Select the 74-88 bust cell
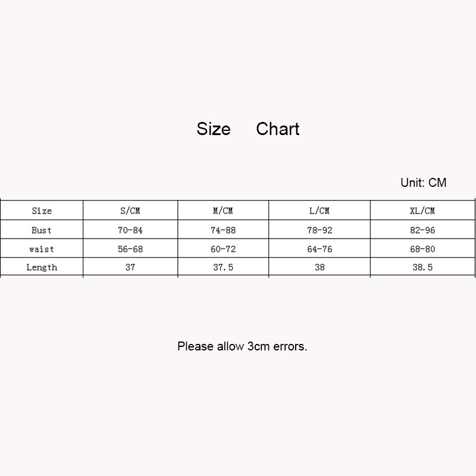 pyautogui.click(x=223, y=230)
